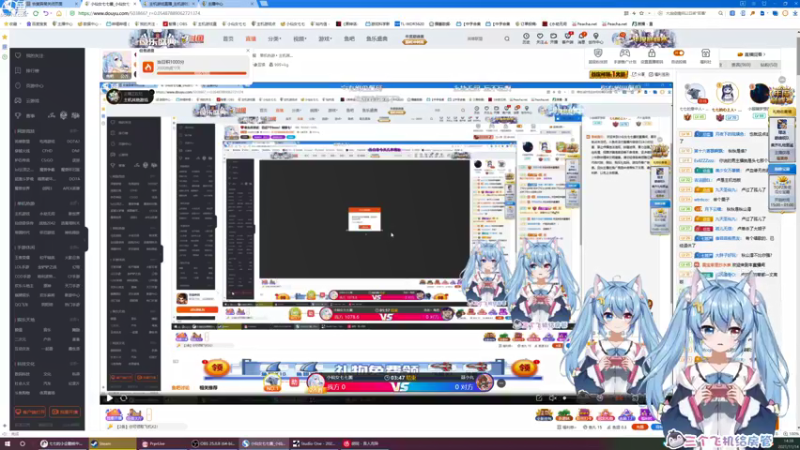Click the heart icon in dark sidebar
Image resolution: width=800 pixels, height=450 pixels.
click(x=18, y=56)
